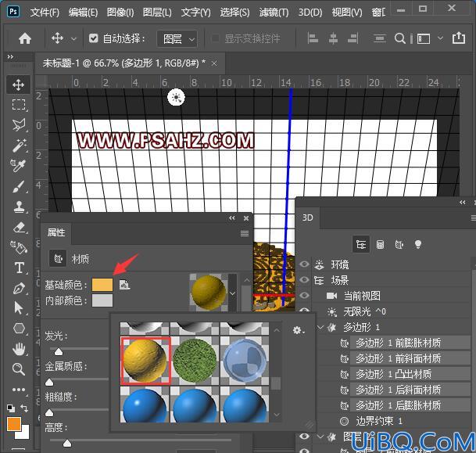Image resolution: width=476 pixels, height=453 pixels.
Task: Open the 文件(F) menu
Action: pos(45,13)
